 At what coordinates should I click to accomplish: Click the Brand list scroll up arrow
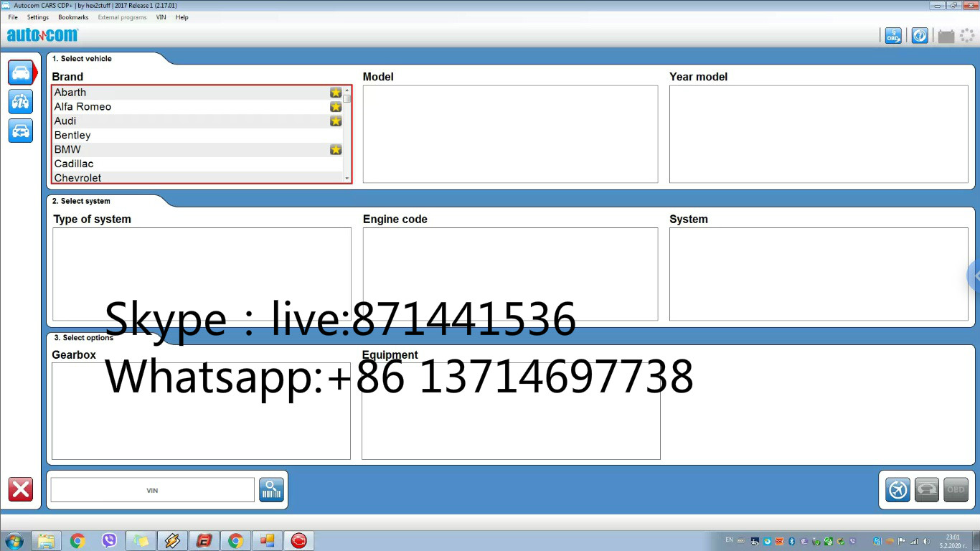[347, 90]
